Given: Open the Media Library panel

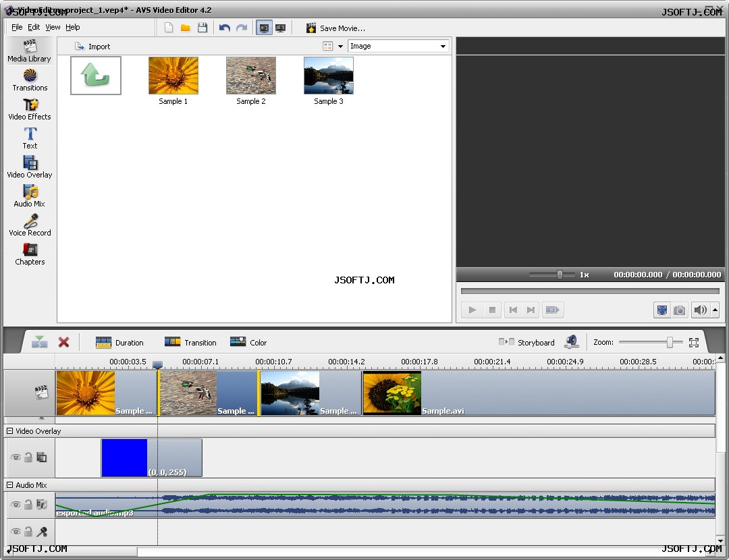Looking at the screenshot, I should [29, 51].
